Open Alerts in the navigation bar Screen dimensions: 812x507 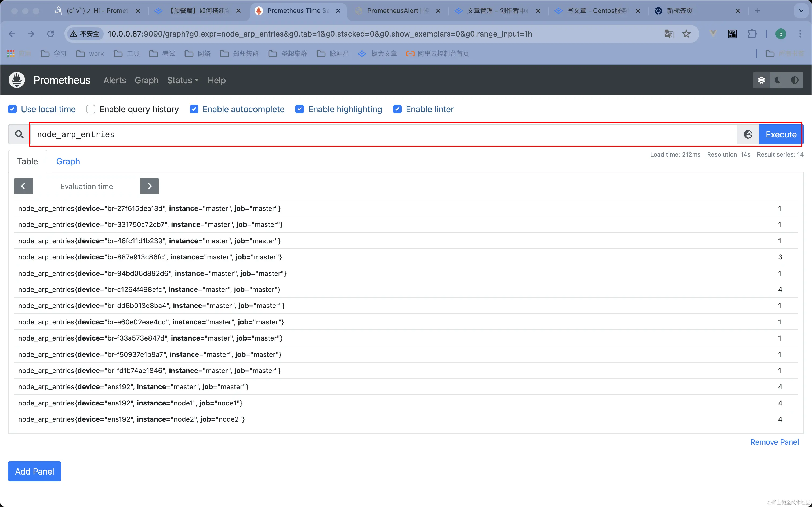(115, 81)
